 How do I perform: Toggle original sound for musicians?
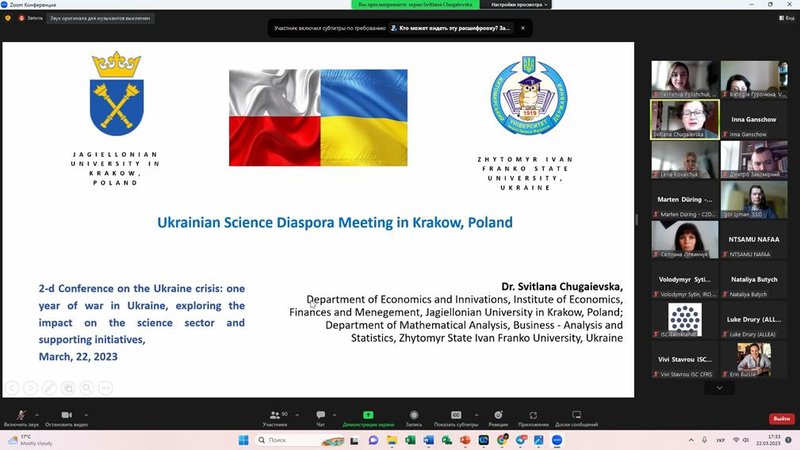point(100,18)
